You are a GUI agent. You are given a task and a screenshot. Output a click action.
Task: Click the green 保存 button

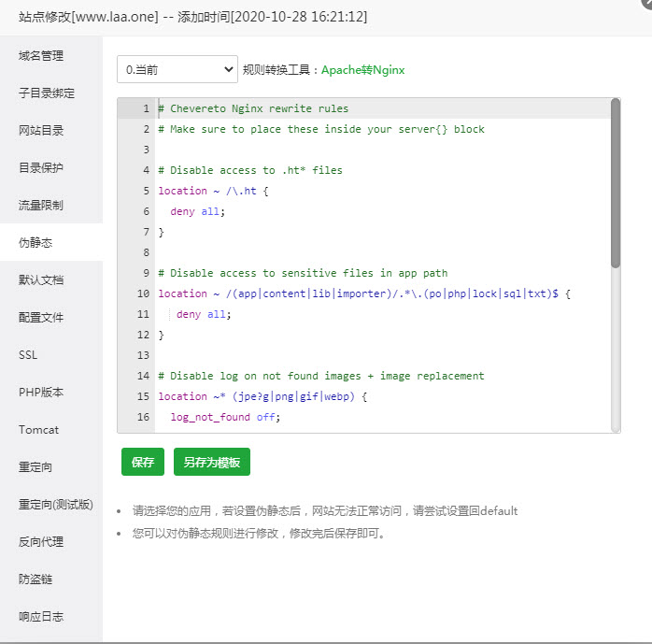(x=143, y=462)
